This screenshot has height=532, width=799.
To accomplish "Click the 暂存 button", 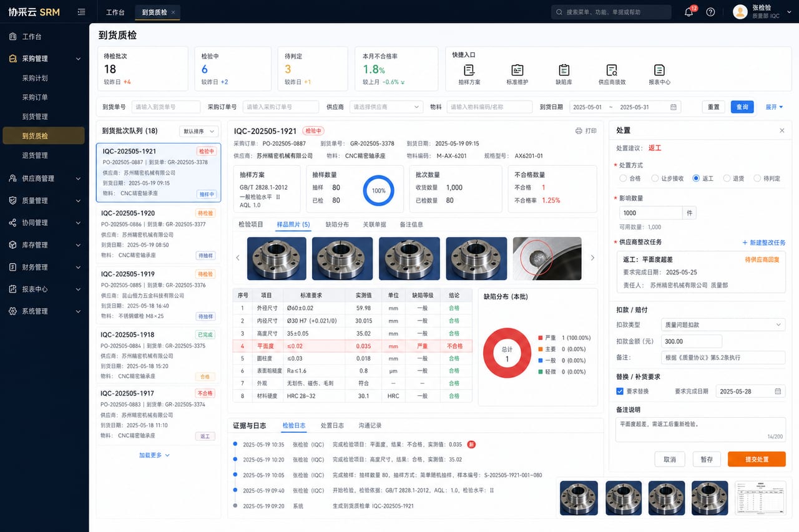I will coord(707,459).
